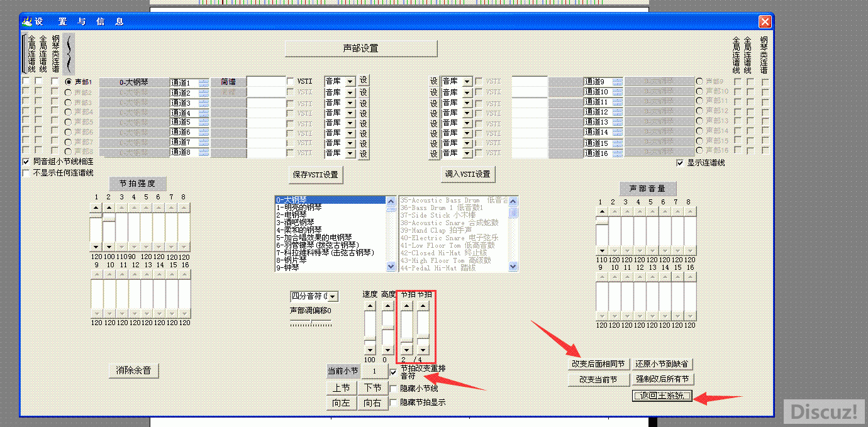Screen dimensions: 868x427
Task: Click the down arrow of the 速度 slider
Action: pos(370,350)
